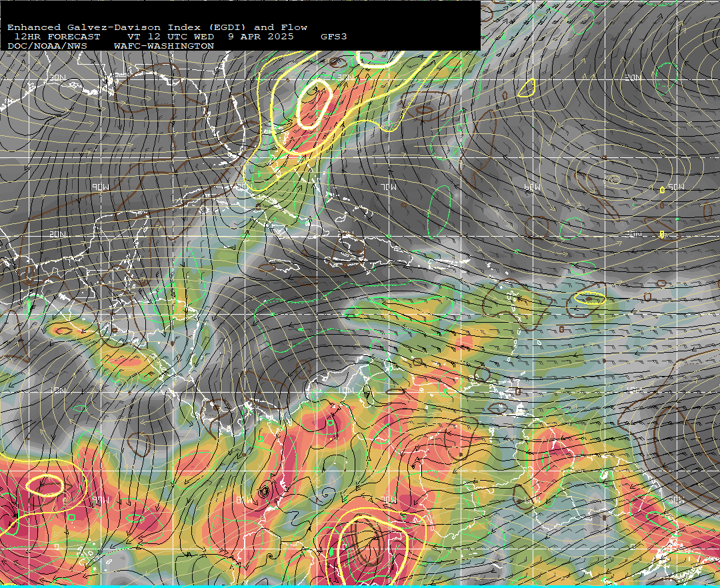Click the "Enhanced Galvez-Davison Index (EGDI) and Flow" title
The image size is (720, 588).
tap(157, 27)
